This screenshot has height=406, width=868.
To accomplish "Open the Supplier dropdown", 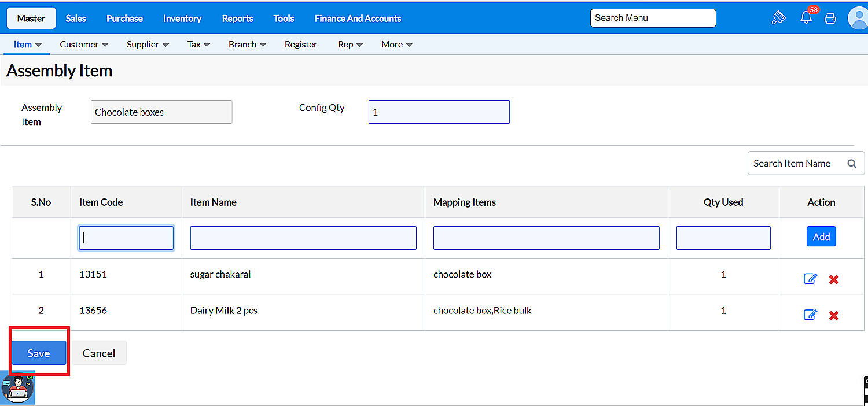I will pos(148,45).
